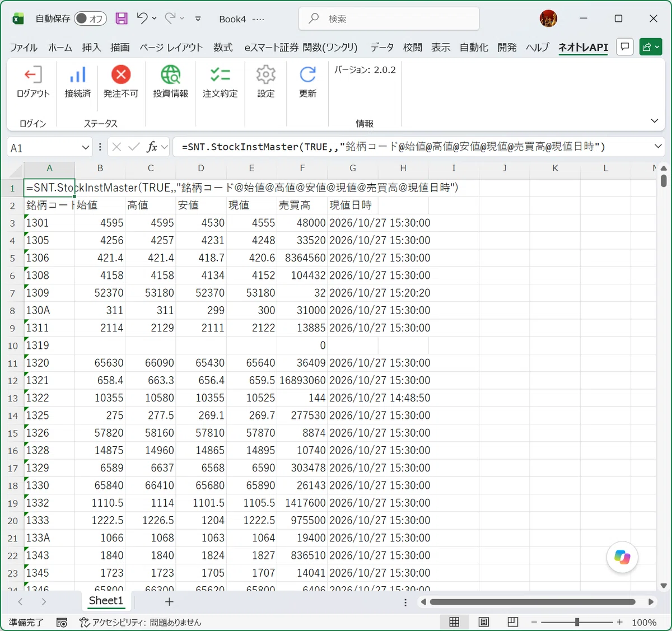Select cell with code 1319
This screenshot has height=631, width=672.
pos(49,345)
